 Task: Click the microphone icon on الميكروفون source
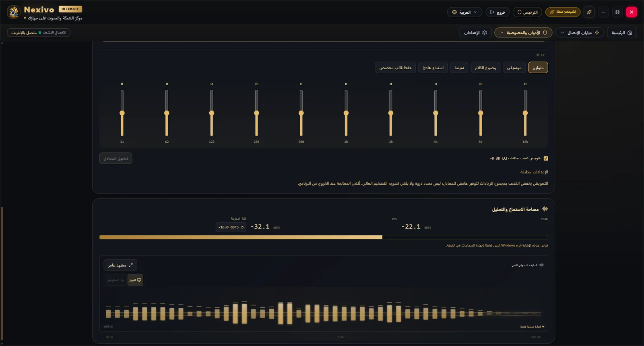point(122,280)
